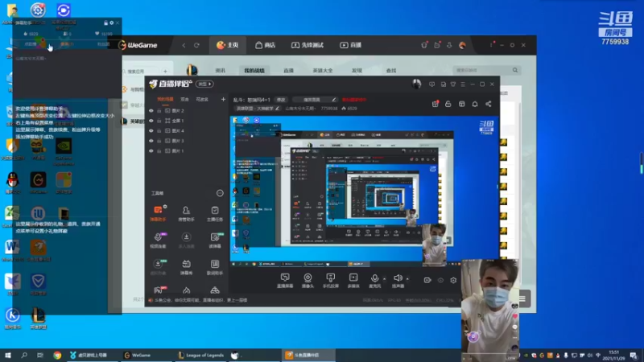The image size is (644, 362).
Task: Select 我的战绩 tab in WeGame
Action: [x=254, y=71]
